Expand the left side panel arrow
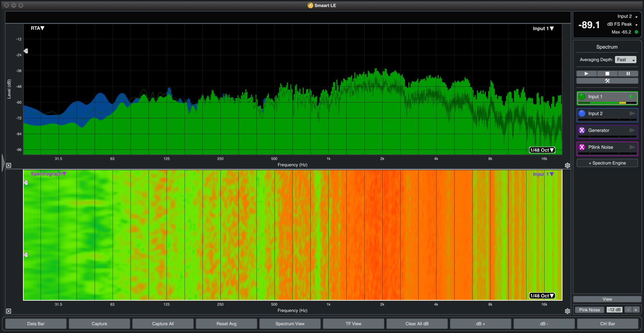The image size is (644, 333). pyautogui.click(x=3, y=163)
